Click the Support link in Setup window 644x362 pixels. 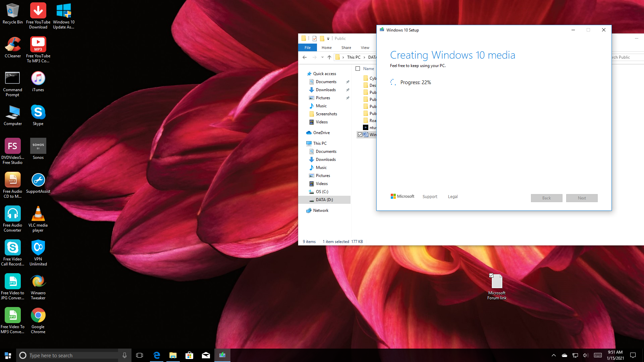(430, 197)
